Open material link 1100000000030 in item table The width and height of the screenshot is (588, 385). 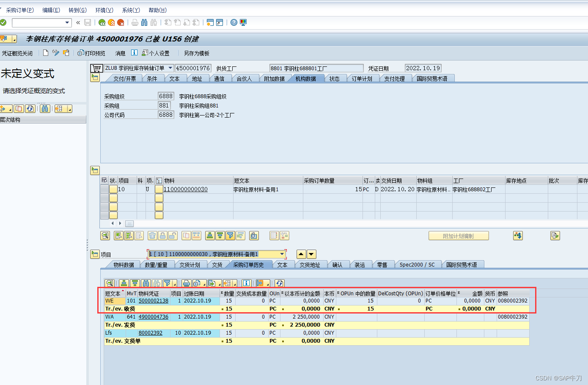[x=186, y=189]
